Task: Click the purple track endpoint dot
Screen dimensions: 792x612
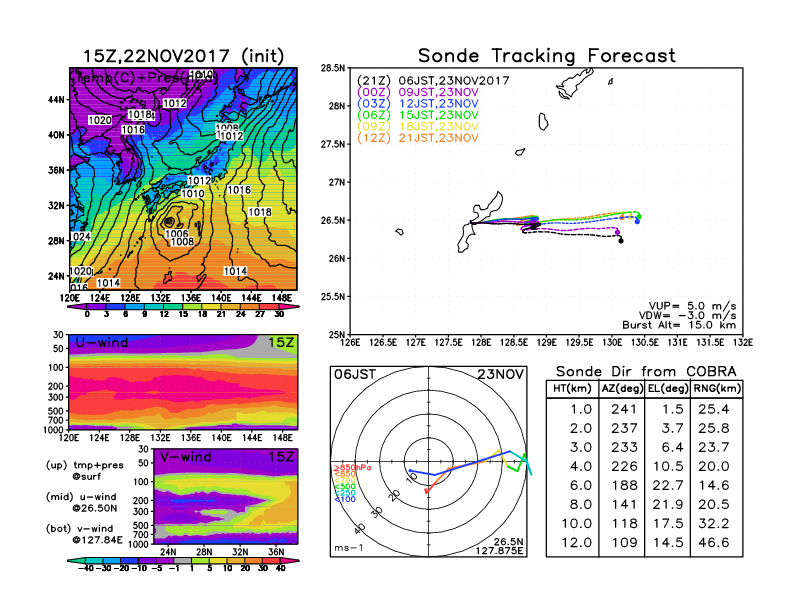Action: (x=617, y=232)
